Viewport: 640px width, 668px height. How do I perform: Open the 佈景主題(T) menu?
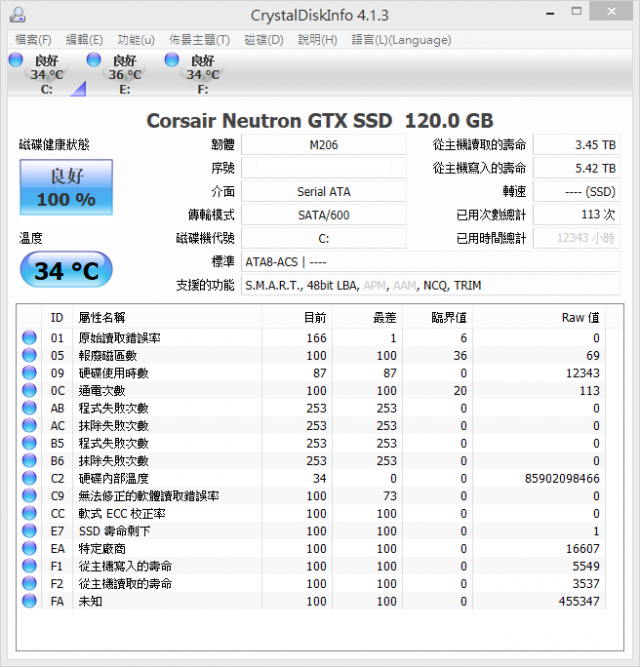click(199, 40)
